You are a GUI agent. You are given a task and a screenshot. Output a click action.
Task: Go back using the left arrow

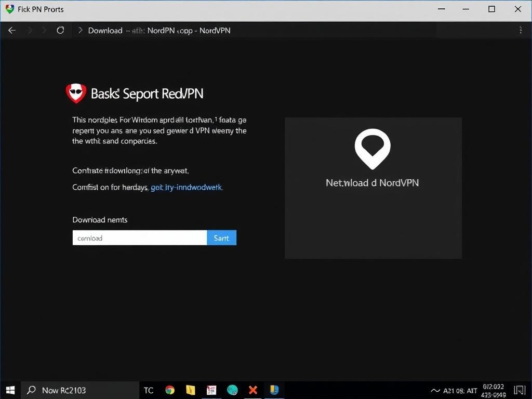point(12,31)
